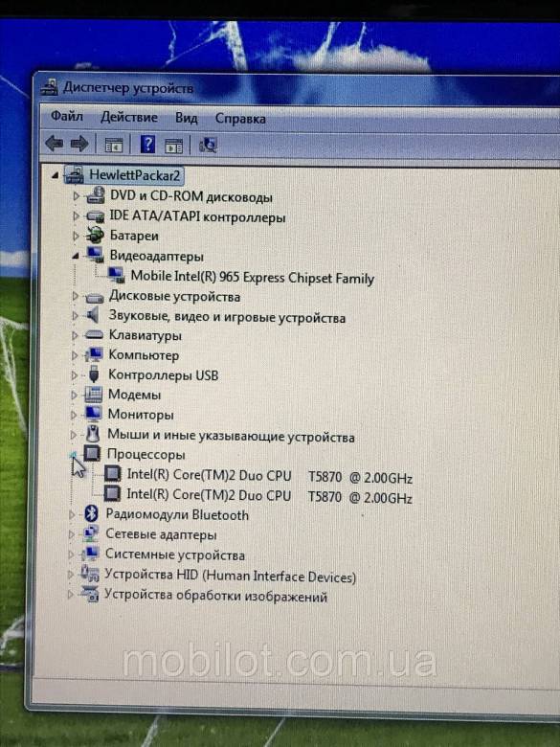Click the HewlettPackar2 computer icon
The image size is (560, 747).
click(74, 175)
